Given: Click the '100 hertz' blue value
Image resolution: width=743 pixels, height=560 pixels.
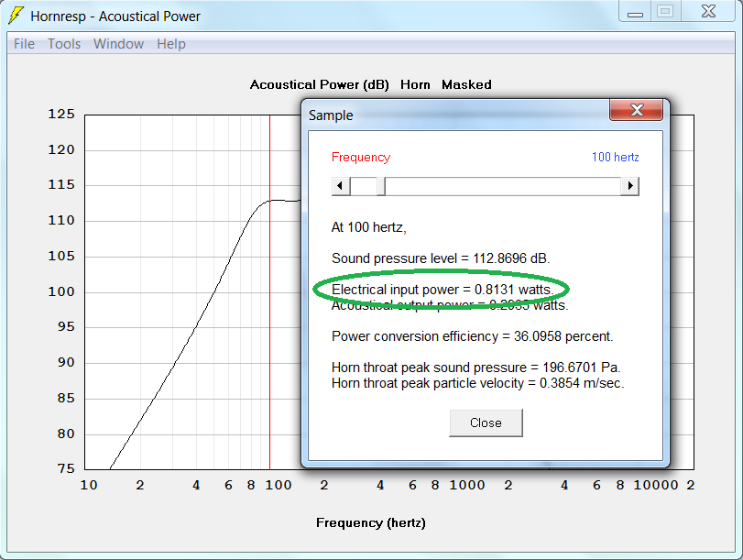Looking at the screenshot, I should click(x=615, y=157).
